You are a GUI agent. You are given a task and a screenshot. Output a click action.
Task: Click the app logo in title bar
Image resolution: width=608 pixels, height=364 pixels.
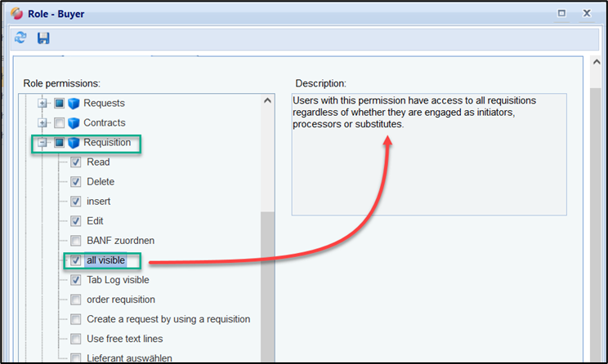(x=15, y=13)
